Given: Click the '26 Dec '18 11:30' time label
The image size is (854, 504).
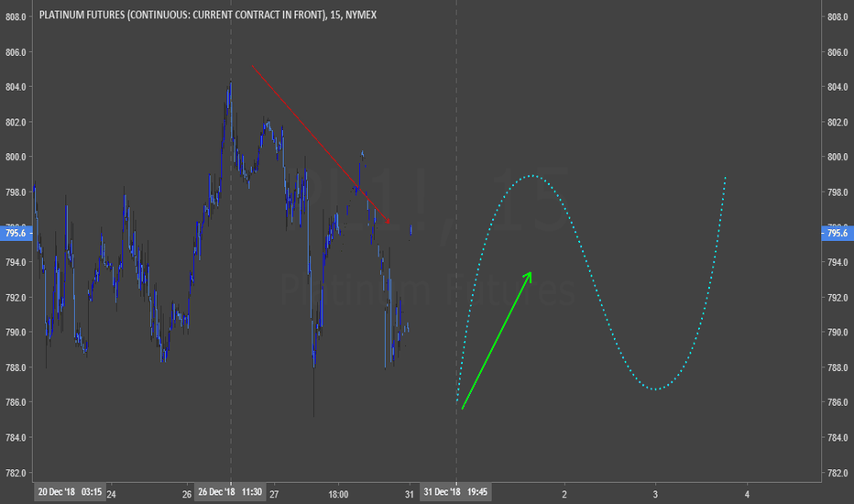Looking at the screenshot, I should tap(230, 492).
